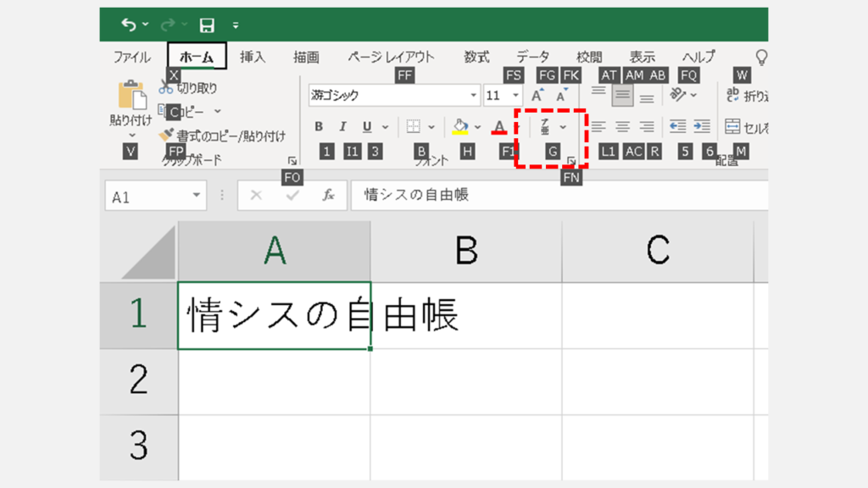Screen dimensions: 868x488
Task: Select column C header
Action: (x=658, y=251)
